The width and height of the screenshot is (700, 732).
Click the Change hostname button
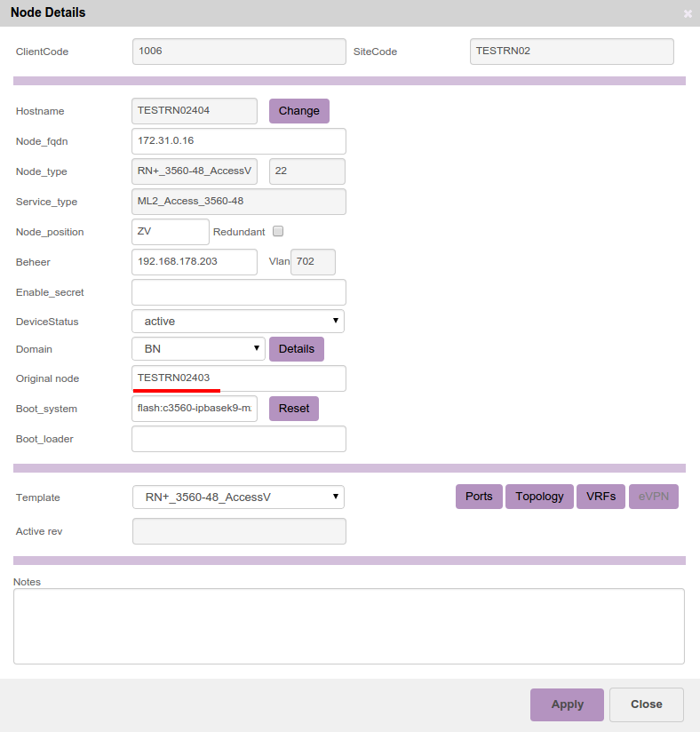point(298,111)
